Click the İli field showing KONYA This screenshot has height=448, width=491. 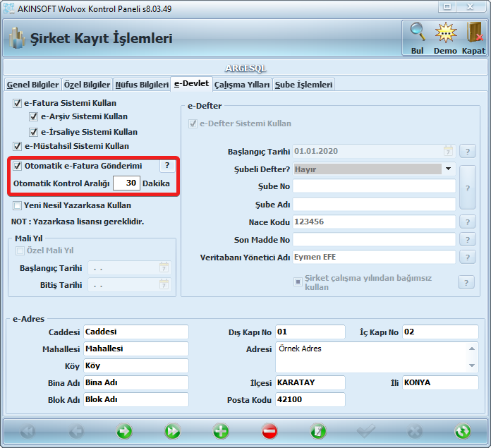440,382
